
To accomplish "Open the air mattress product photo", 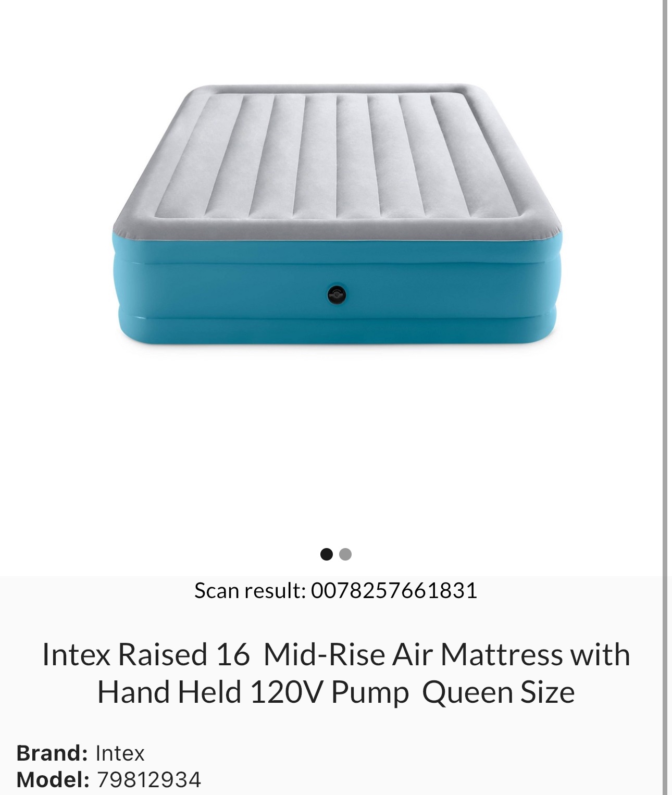I will (337, 214).
